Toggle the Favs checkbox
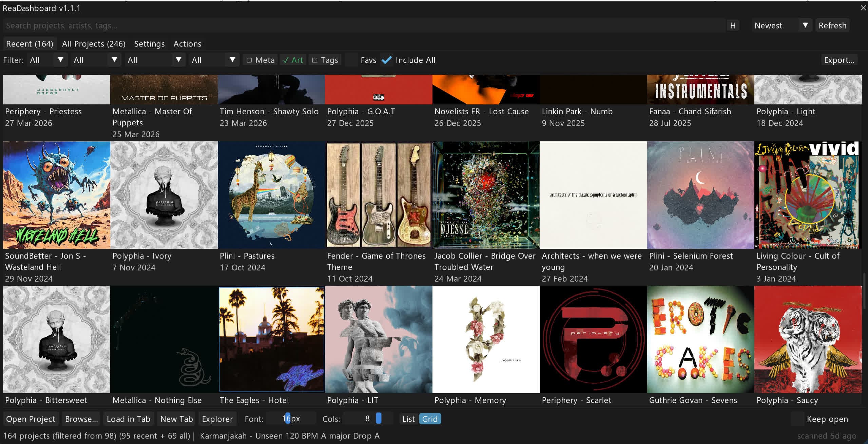 [x=351, y=60]
